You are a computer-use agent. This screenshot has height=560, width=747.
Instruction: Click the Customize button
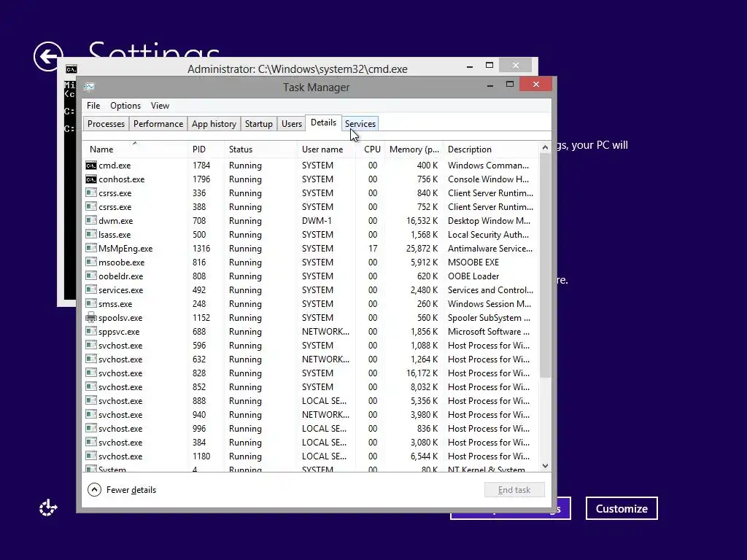point(622,508)
